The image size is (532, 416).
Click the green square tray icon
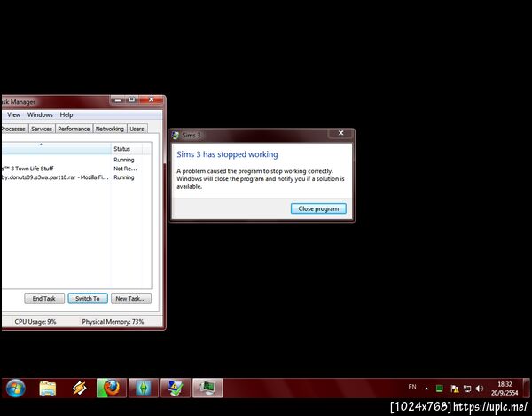(439, 389)
